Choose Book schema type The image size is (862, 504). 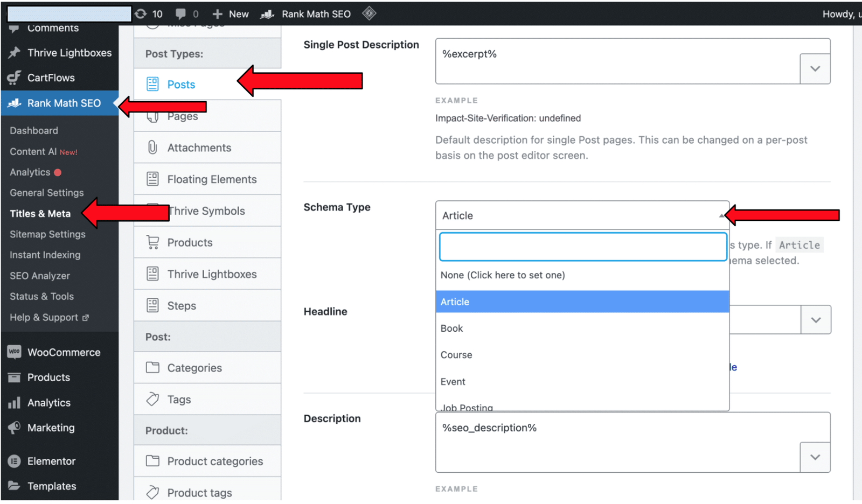pyautogui.click(x=582, y=328)
